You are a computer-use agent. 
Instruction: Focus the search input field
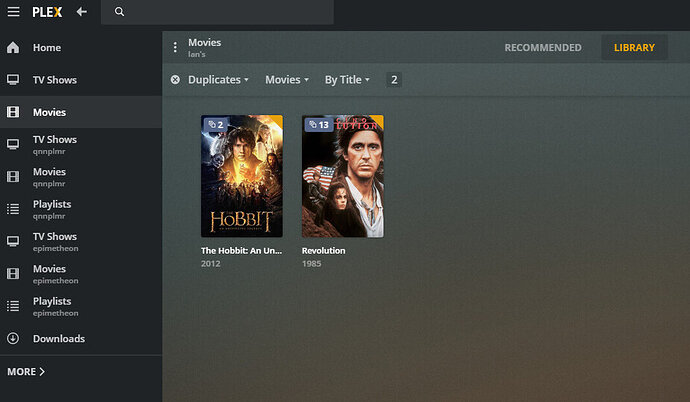tap(217, 12)
